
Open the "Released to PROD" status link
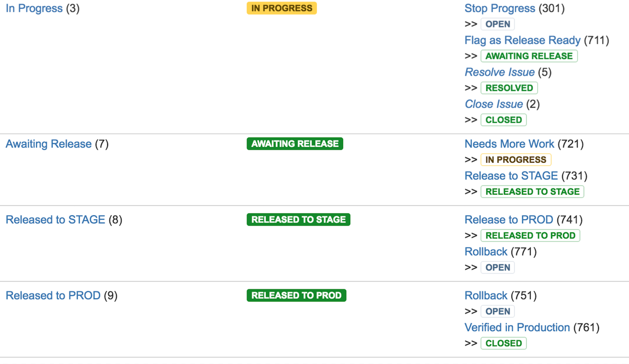[x=53, y=295]
